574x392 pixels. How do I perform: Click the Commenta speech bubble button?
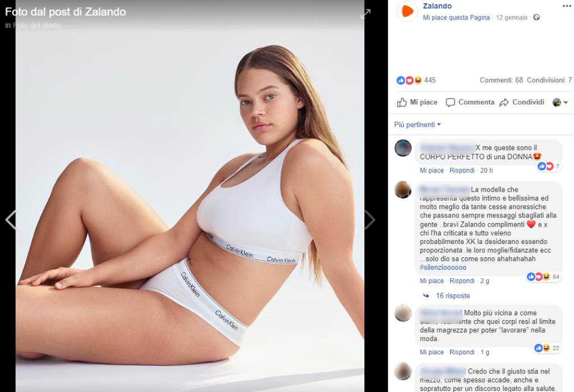470,102
